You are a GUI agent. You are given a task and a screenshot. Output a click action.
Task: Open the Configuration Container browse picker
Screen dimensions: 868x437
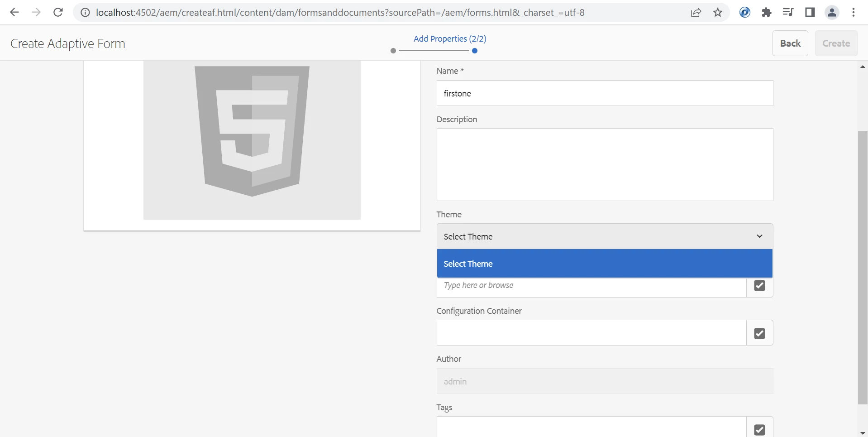[759, 333]
